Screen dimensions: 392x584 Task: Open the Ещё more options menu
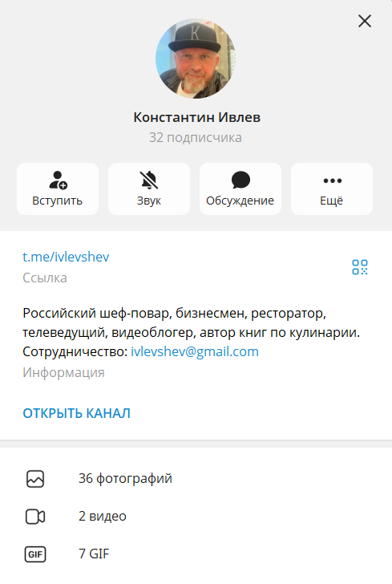332,189
